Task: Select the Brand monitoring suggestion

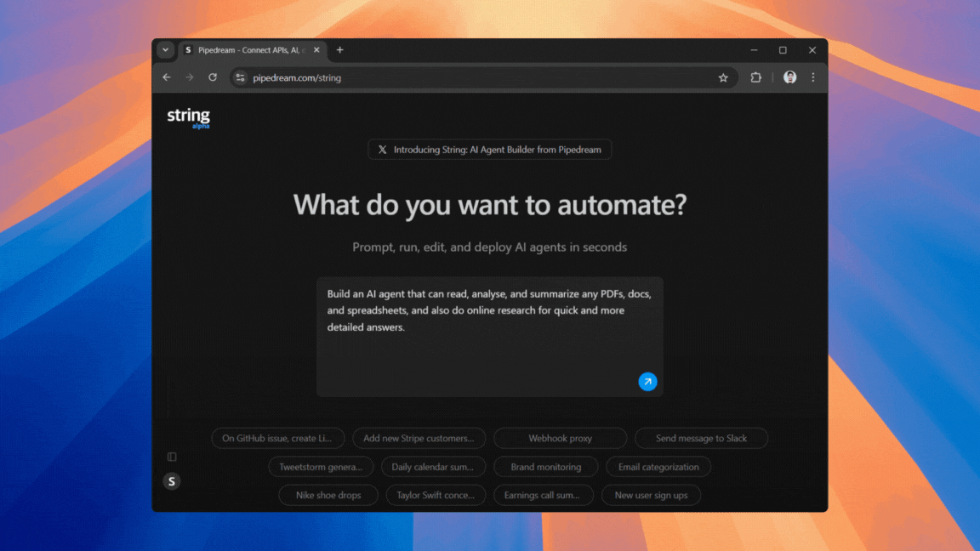Action: pyautogui.click(x=545, y=467)
